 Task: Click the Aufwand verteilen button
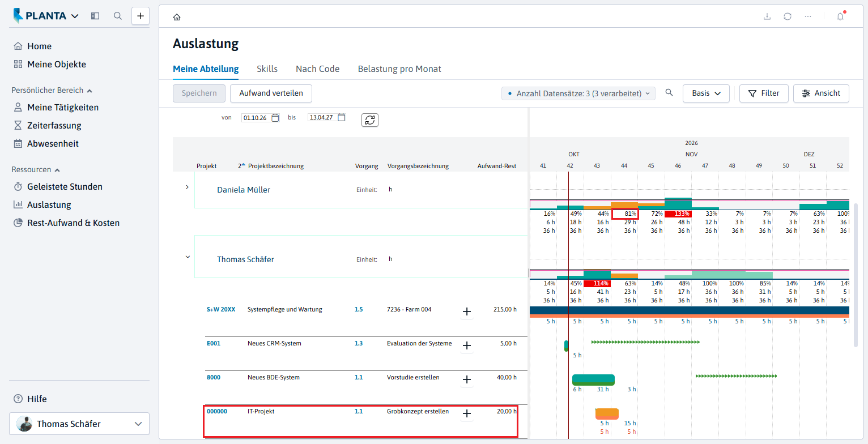(x=271, y=93)
